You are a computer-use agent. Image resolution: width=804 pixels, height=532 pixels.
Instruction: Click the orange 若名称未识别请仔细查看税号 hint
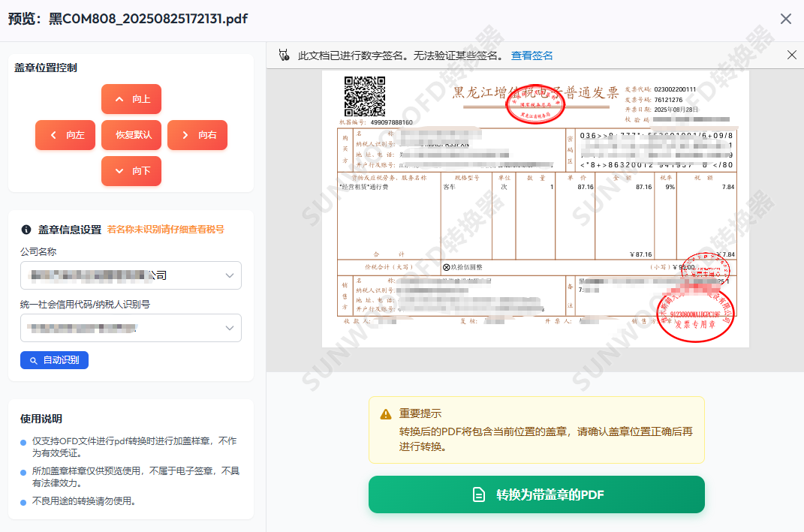point(165,230)
